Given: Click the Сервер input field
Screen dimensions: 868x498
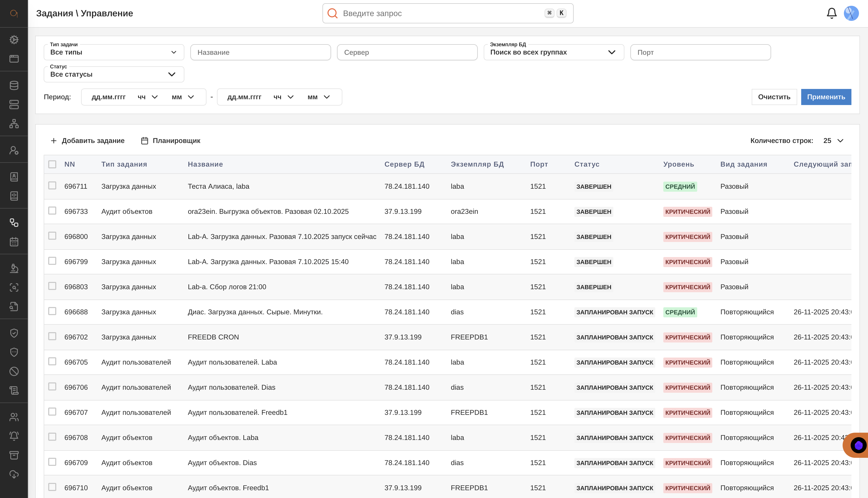Looking at the screenshot, I should click(407, 52).
